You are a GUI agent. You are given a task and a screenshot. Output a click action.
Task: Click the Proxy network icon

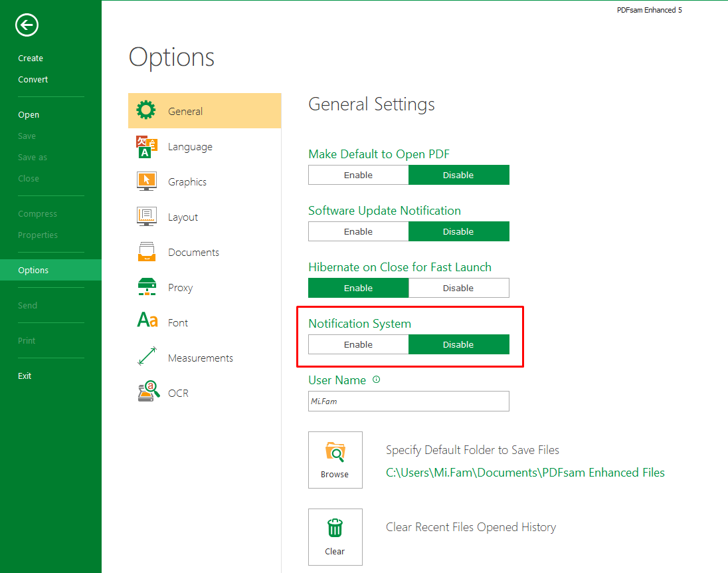(x=147, y=286)
